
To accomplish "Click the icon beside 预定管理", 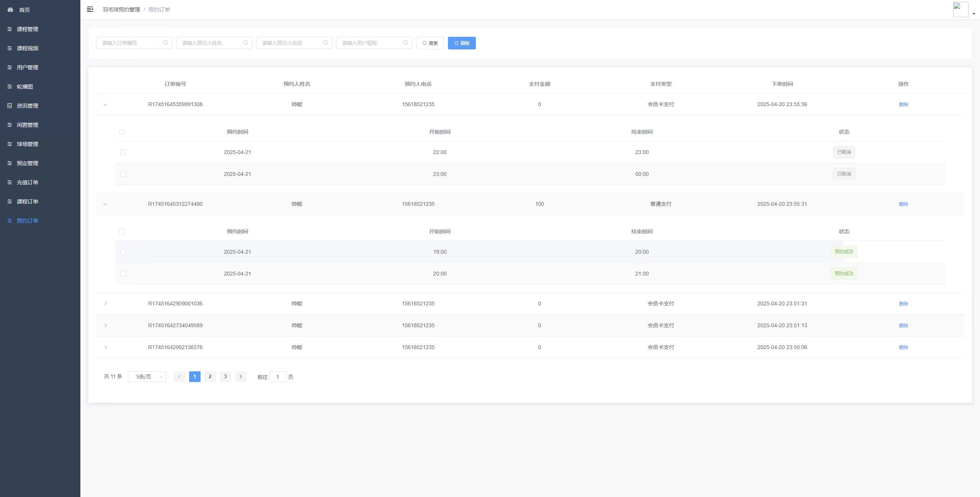I will tap(10, 163).
